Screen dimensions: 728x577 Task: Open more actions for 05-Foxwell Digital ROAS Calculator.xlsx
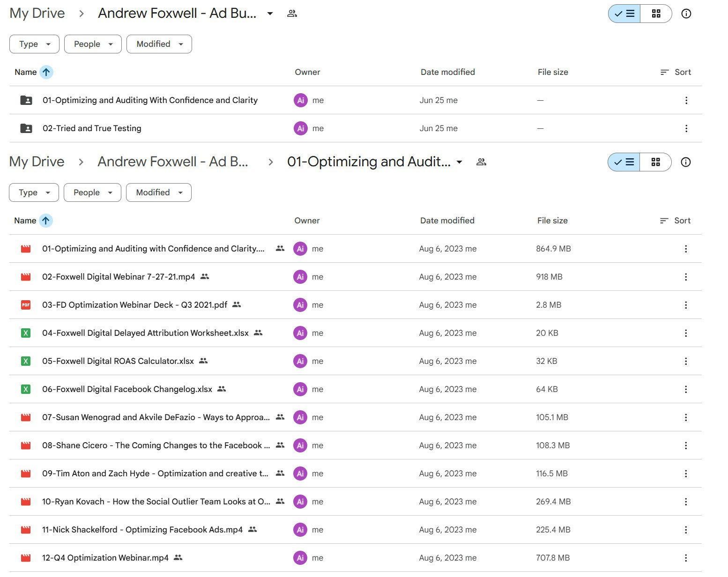685,361
